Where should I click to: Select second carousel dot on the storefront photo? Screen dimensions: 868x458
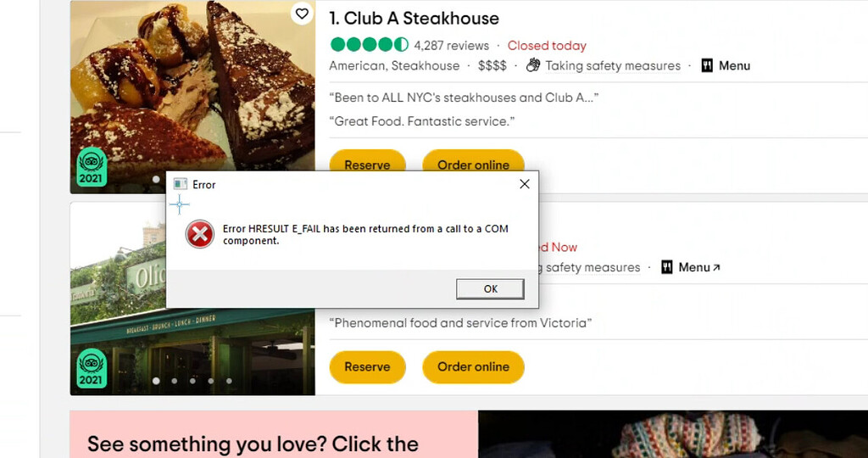click(175, 381)
